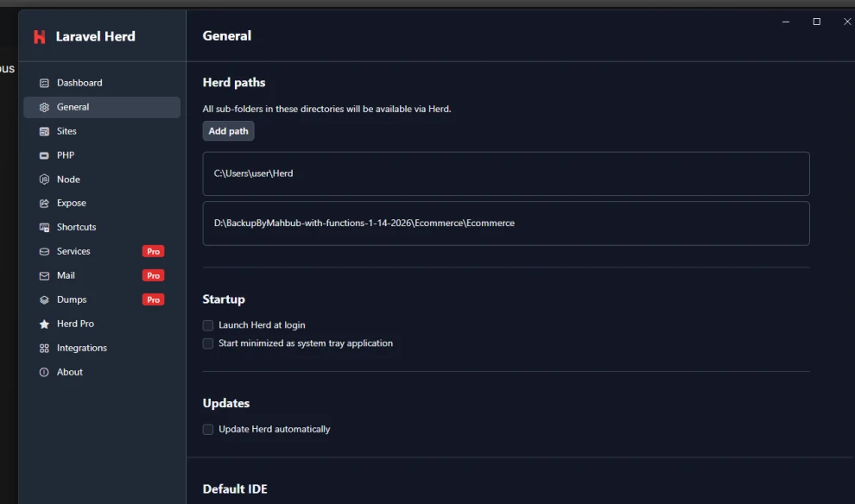Click the Updates section heading
Viewport: 855px width, 504px height.
[x=225, y=403]
